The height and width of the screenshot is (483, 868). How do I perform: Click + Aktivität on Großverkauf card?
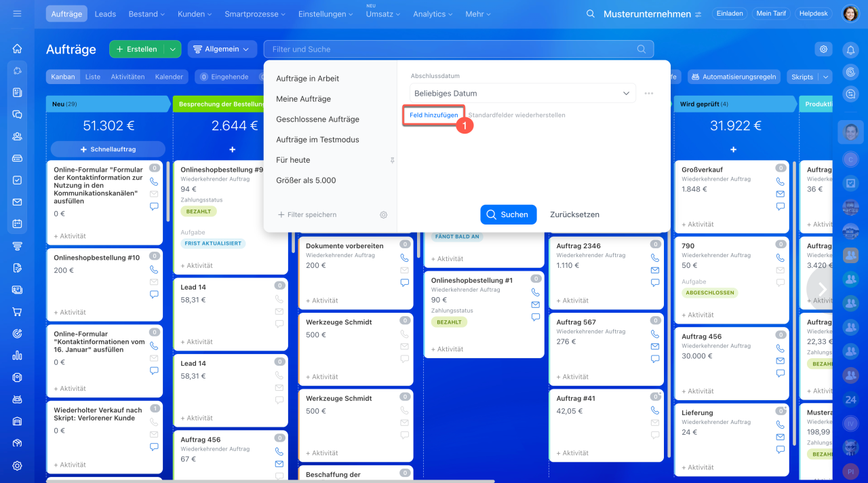[697, 224]
